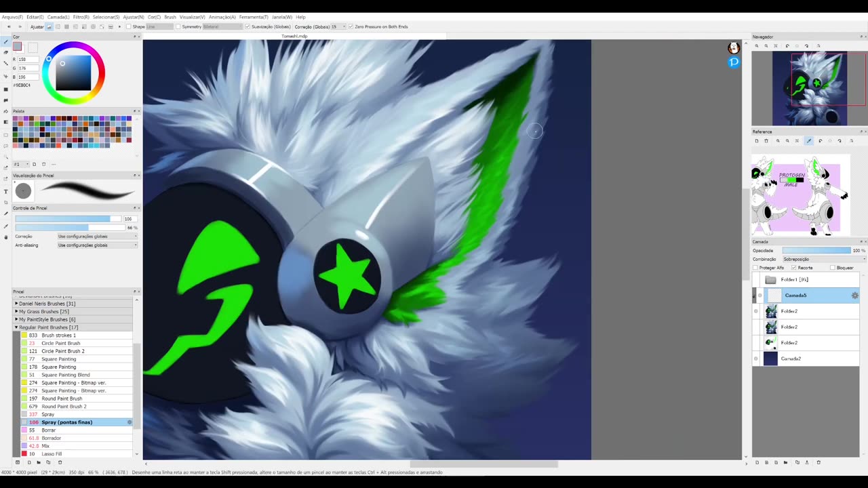Select the Eyedropper tool in left toolbar
The width and height of the screenshot is (868, 488).
6,226
